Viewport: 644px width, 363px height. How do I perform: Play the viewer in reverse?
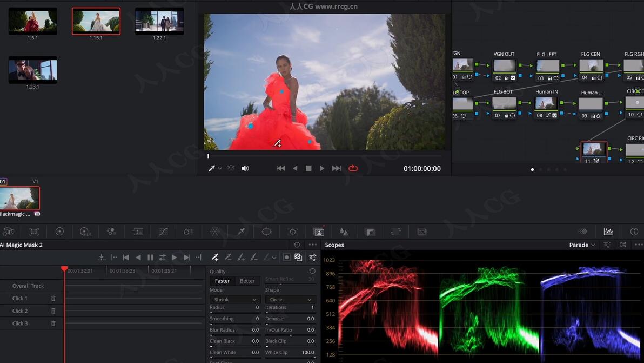(295, 169)
